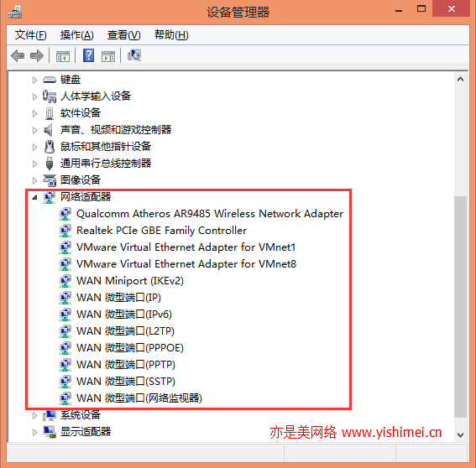Viewport: 476px width, 468px height.
Task: Expand the 人体学输入设备 node
Action: (x=34, y=96)
